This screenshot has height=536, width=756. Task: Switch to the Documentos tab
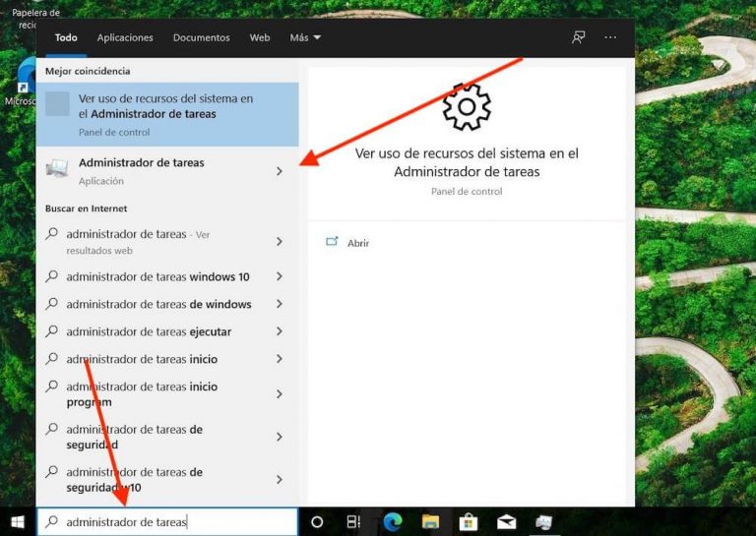[202, 37]
